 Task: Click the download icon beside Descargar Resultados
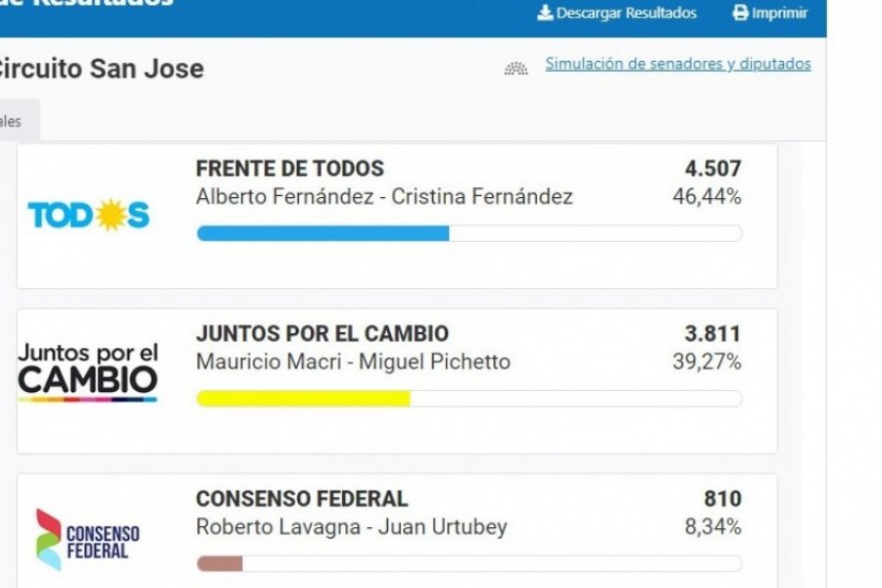point(545,13)
